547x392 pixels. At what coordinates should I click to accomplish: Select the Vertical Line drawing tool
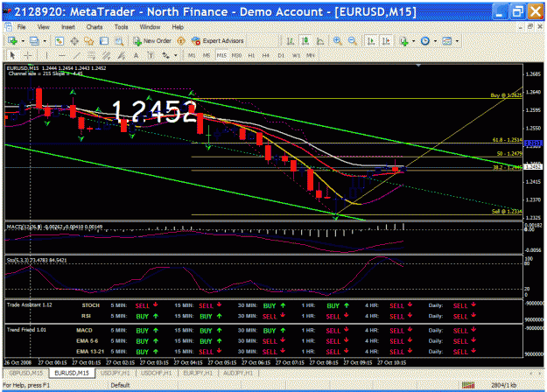coord(46,55)
